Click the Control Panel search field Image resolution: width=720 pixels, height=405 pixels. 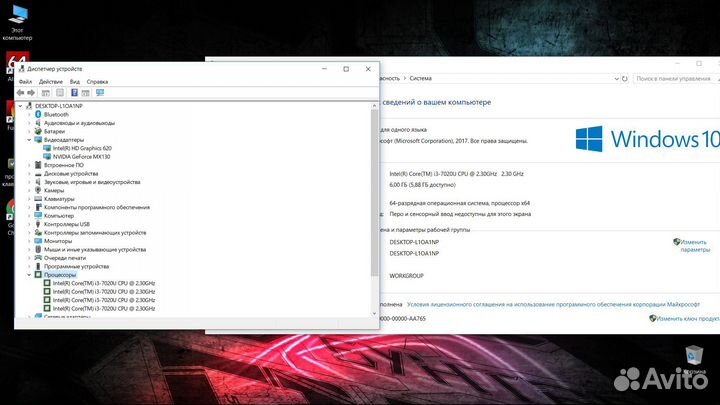pos(674,79)
